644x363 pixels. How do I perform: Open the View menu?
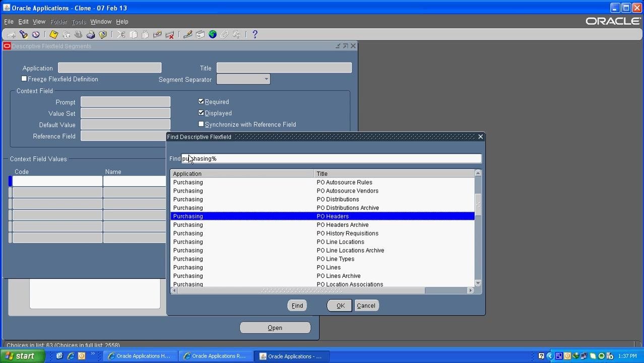pyautogui.click(x=39, y=22)
